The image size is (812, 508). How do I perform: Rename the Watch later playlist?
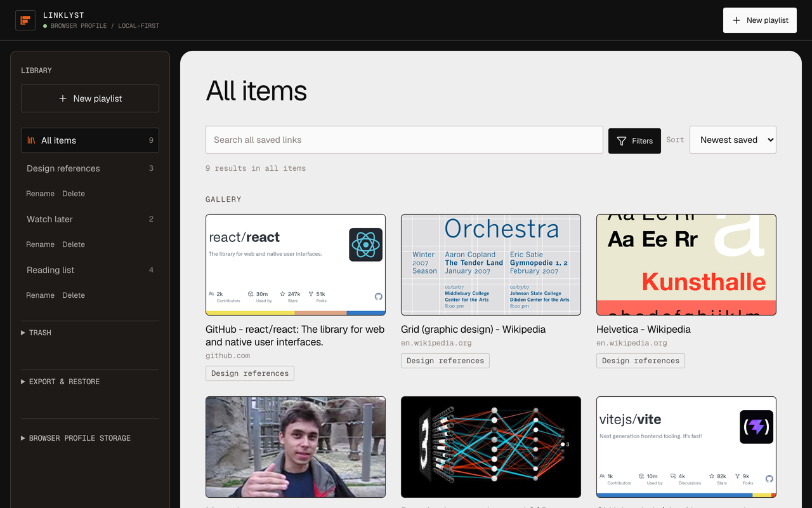pyautogui.click(x=41, y=244)
